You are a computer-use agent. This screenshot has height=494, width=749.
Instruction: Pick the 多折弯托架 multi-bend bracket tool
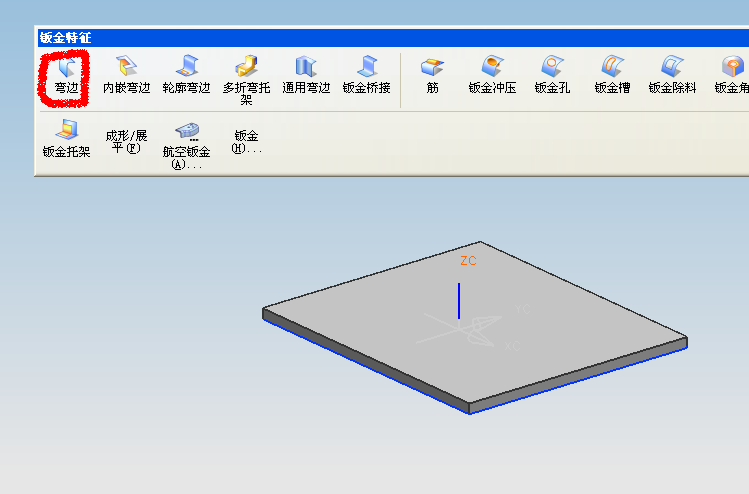(246, 80)
